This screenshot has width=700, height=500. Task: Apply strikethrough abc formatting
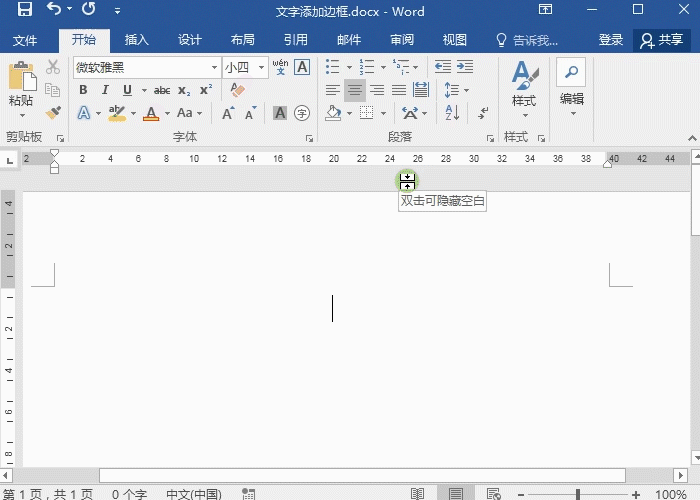click(x=162, y=91)
